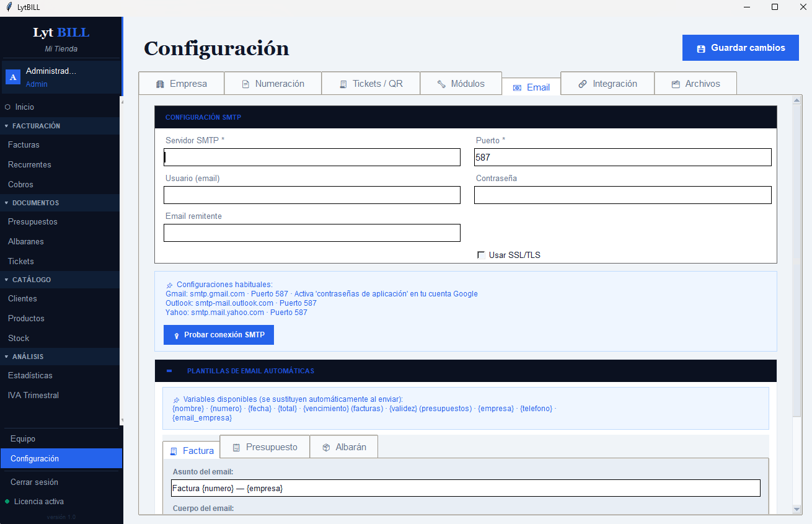The height and width of the screenshot is (524, 812).
Task: Select the Albarán email template tab
Action: coord(343,447)
